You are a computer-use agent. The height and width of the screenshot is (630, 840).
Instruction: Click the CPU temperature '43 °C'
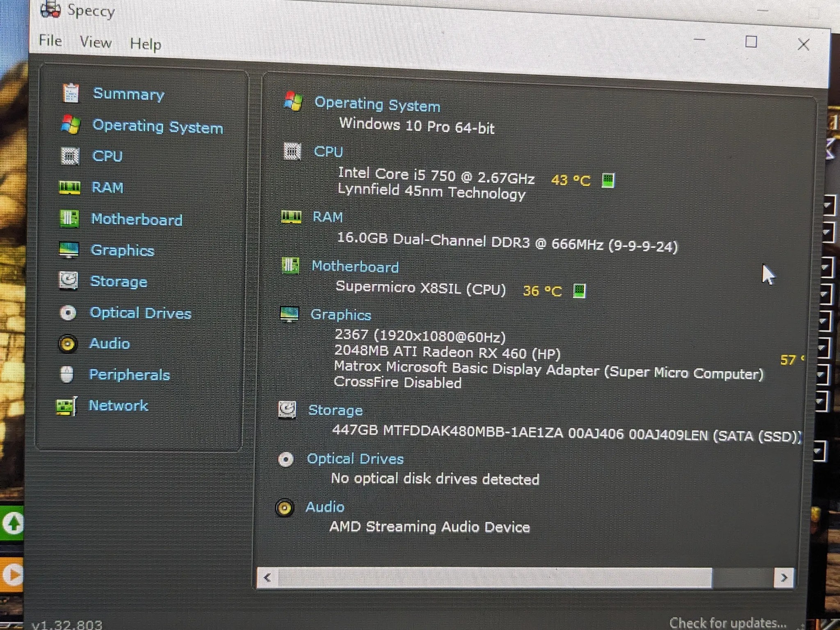571,180
